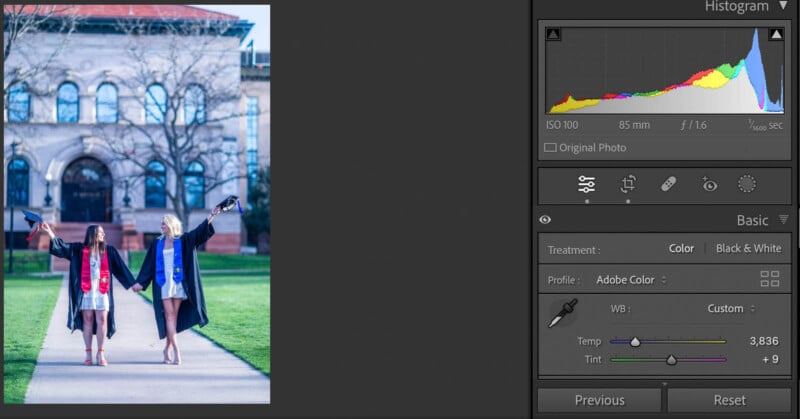Image resolution: width=800 pixels, height=419 pixels.
Task: Click the Reset button
Action: tap(729, 400)
